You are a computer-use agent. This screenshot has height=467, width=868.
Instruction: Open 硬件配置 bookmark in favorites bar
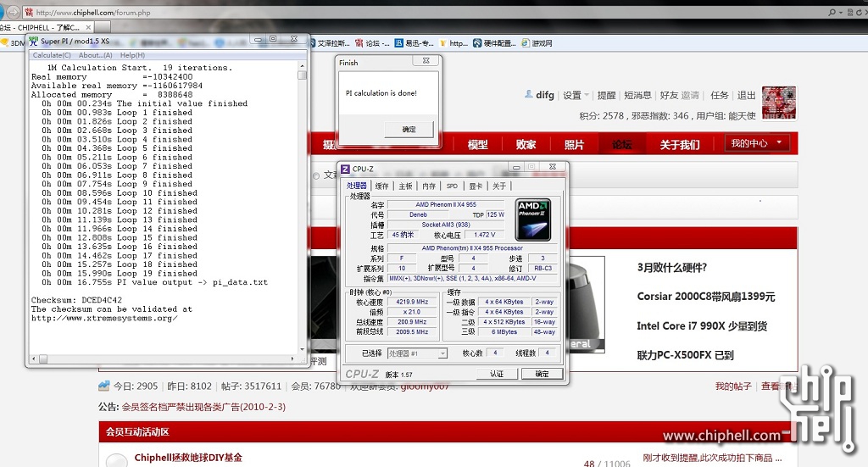point(495,42)
